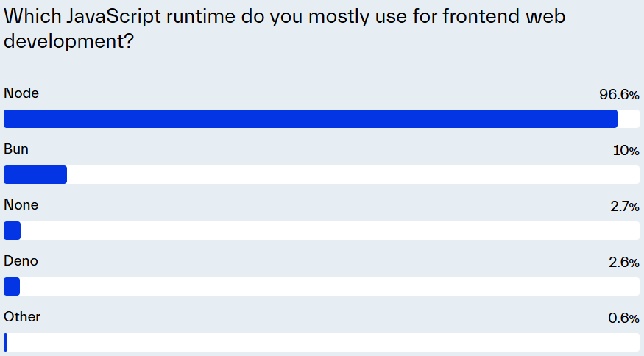Click the Deno bar's blue filled segment

tap(12, 286)
